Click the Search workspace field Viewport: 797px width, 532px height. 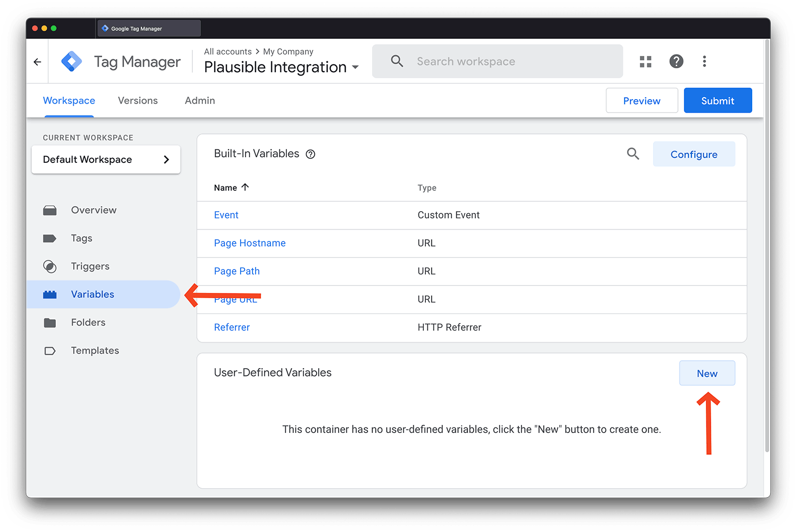[x=498, y=62]
